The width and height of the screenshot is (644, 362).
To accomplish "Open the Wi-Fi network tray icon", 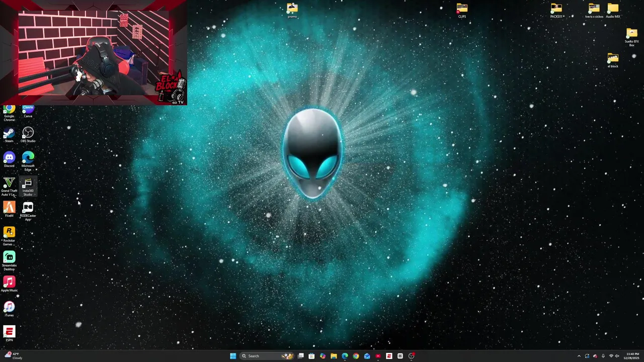I will point(611,356).
